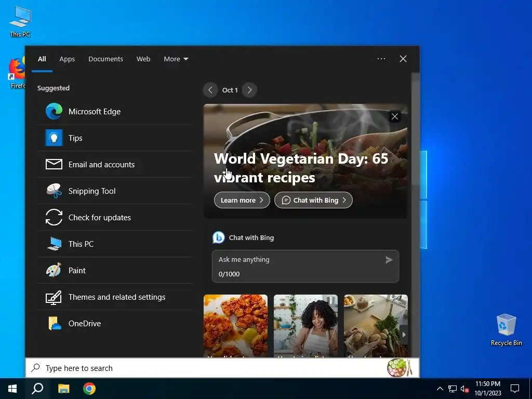The width and height of the screenshot is (532, 399).
Task: Click the taskbar clock showing 11:50 PM
Action: [487, 389]
